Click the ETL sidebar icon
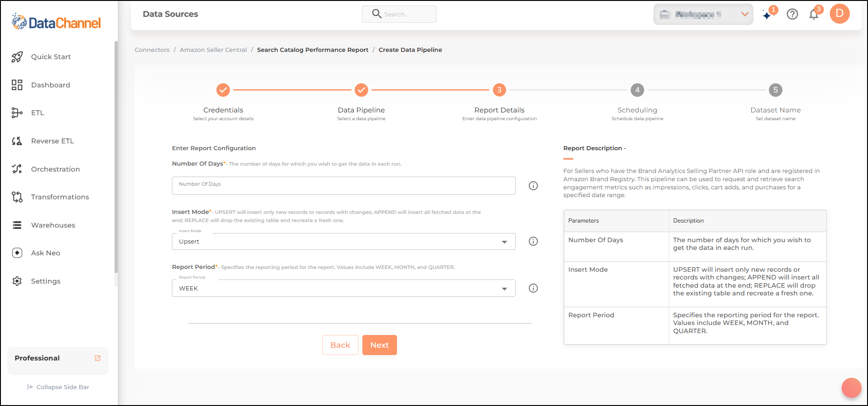Image resolution: width=868 pixels, height=406 pixels. tap(17, 113)
